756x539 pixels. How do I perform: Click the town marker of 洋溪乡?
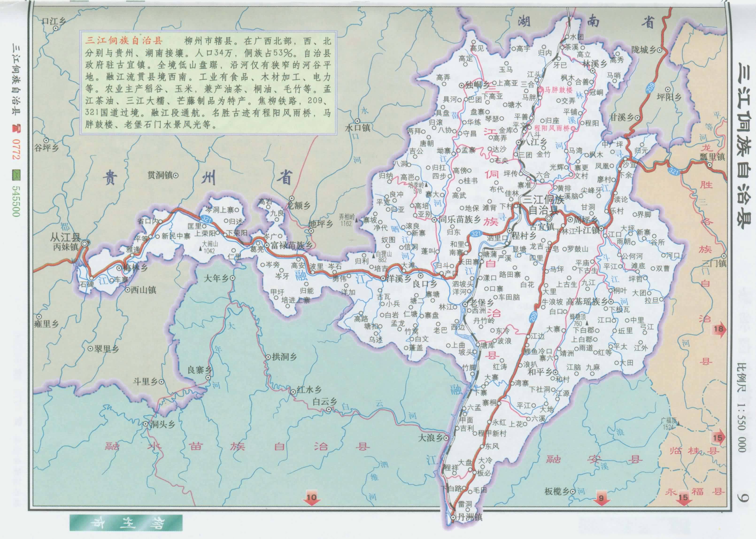[x=383, y=278]
